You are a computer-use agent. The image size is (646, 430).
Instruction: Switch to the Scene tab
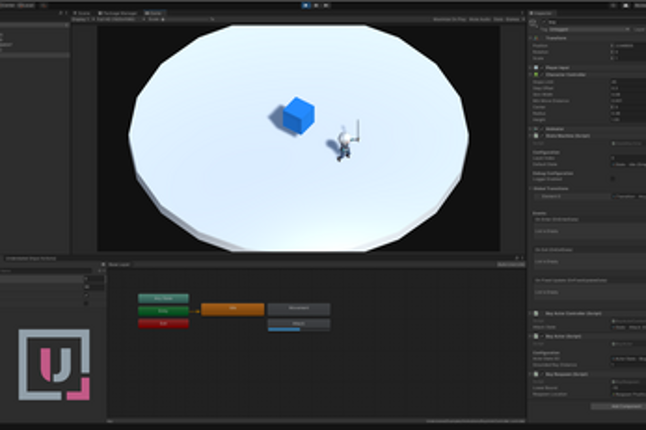pos(83,13)
